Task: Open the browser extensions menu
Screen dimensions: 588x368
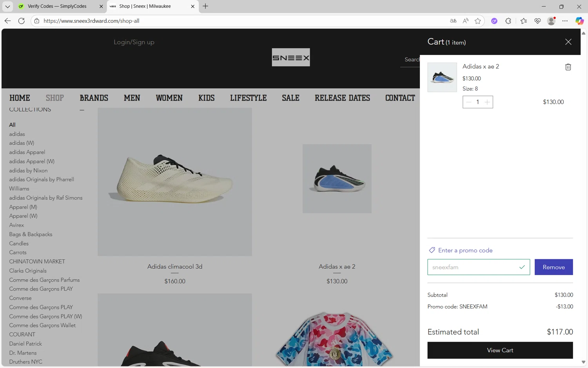Action: point(508,21)
